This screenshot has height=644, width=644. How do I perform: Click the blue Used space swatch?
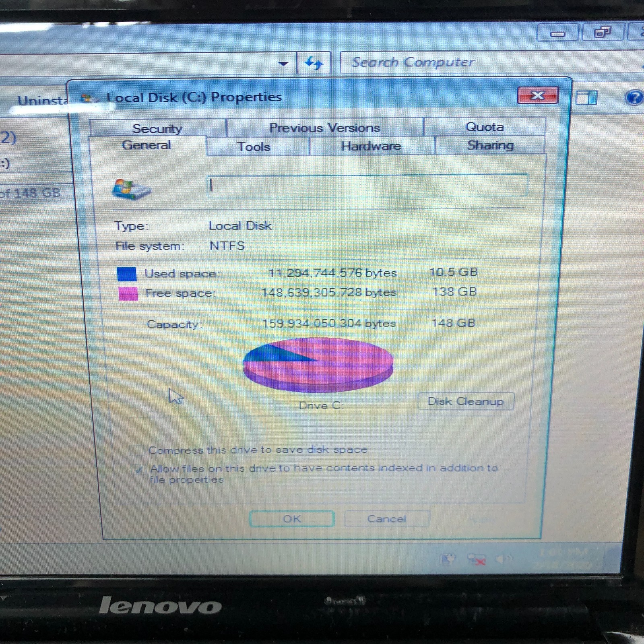[x=127, y=274]
